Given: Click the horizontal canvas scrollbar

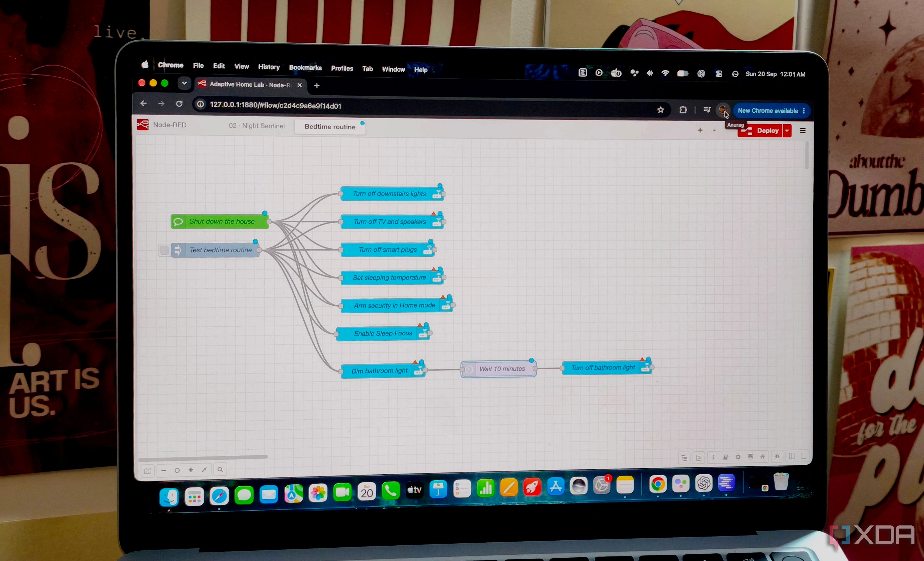Looking at the screenshot, I should point(203,457).
